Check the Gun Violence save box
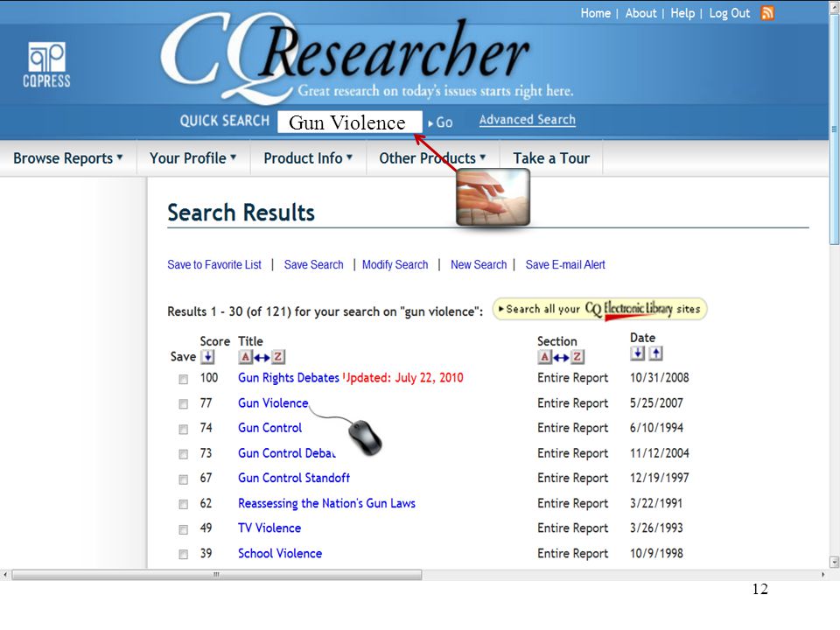840x630 pixels. tap(183, 404)
